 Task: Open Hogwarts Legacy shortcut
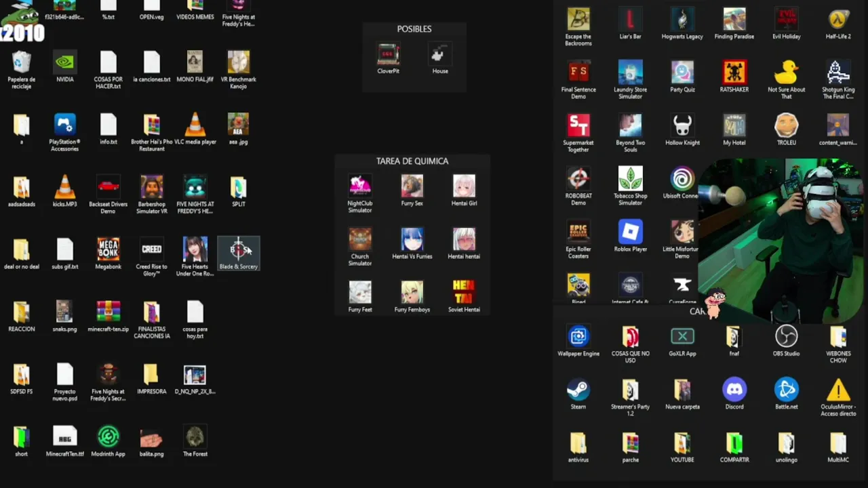coord(682,19)
